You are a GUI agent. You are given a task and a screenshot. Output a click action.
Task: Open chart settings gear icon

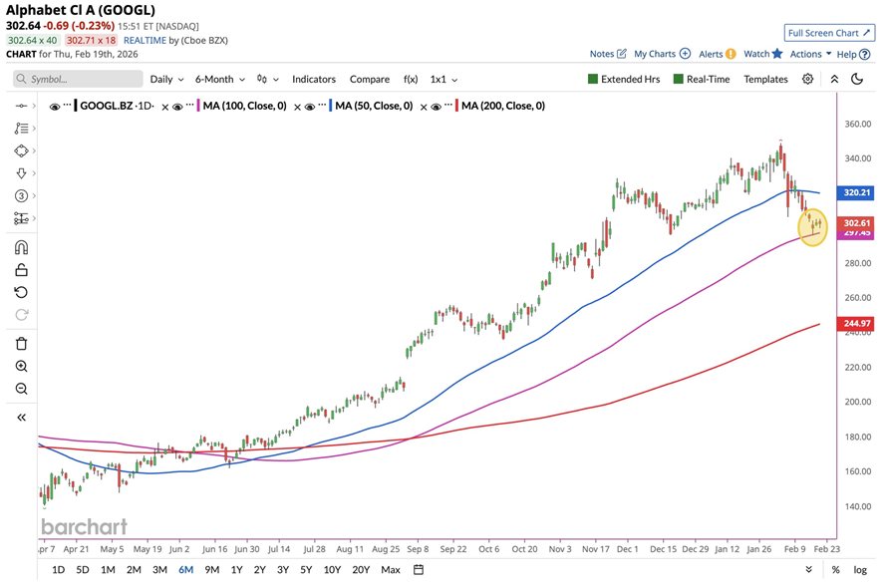807,79
